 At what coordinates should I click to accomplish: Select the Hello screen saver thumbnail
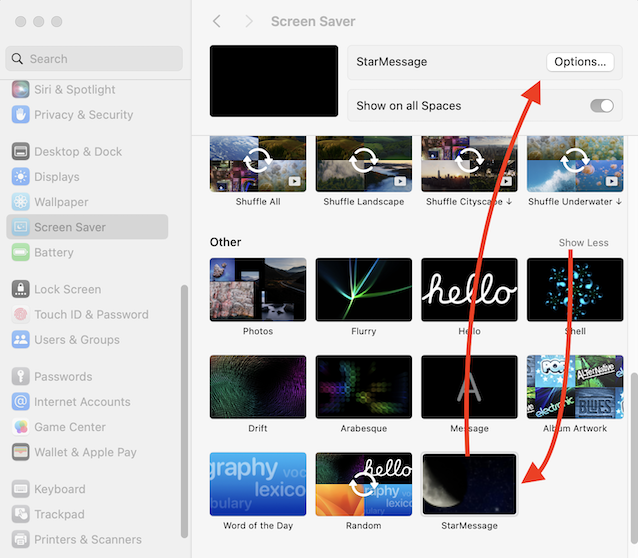469,289
